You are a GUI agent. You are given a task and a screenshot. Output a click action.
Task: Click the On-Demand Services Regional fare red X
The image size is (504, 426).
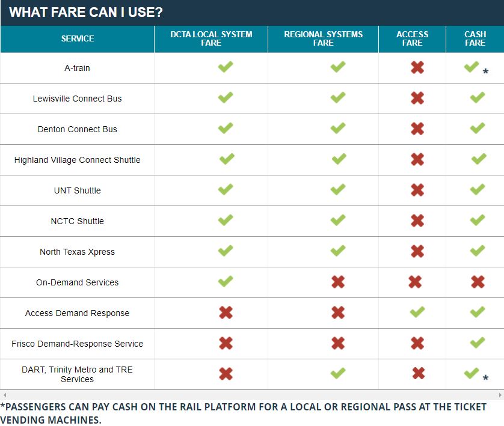click(338, 282)
